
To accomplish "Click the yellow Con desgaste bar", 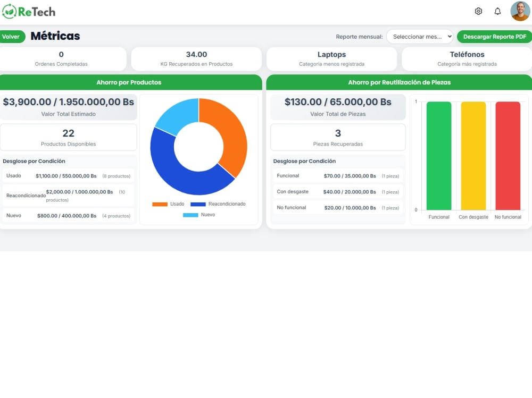I will click(473, 156).
